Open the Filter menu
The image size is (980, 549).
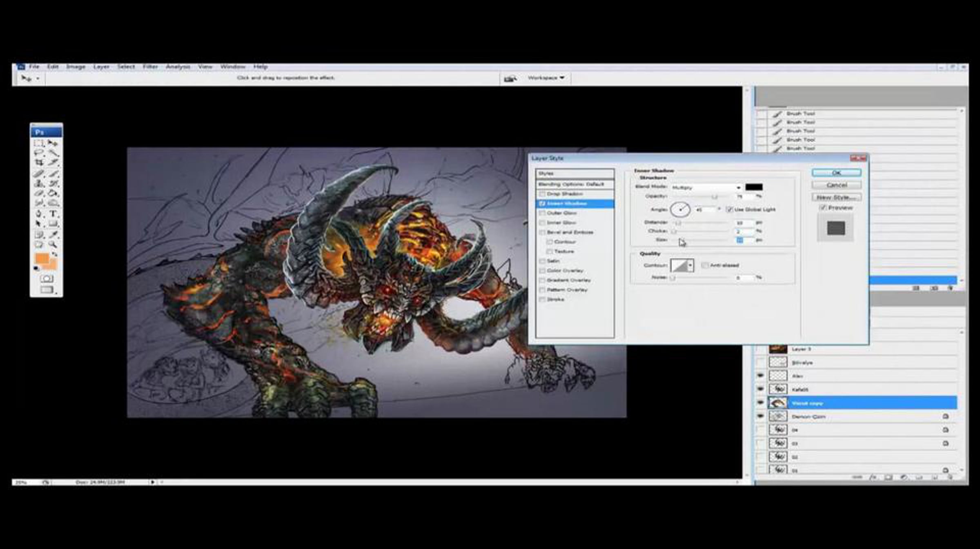[150, 67]
